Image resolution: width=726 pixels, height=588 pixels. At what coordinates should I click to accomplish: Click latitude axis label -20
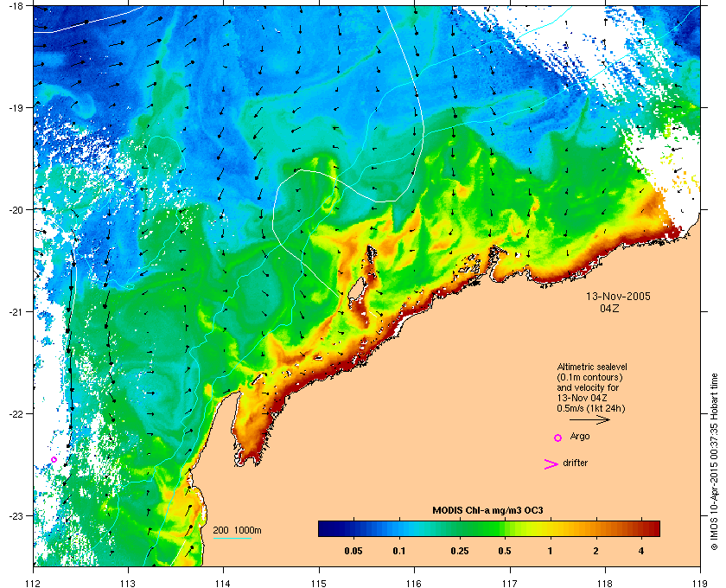[16, 210]
